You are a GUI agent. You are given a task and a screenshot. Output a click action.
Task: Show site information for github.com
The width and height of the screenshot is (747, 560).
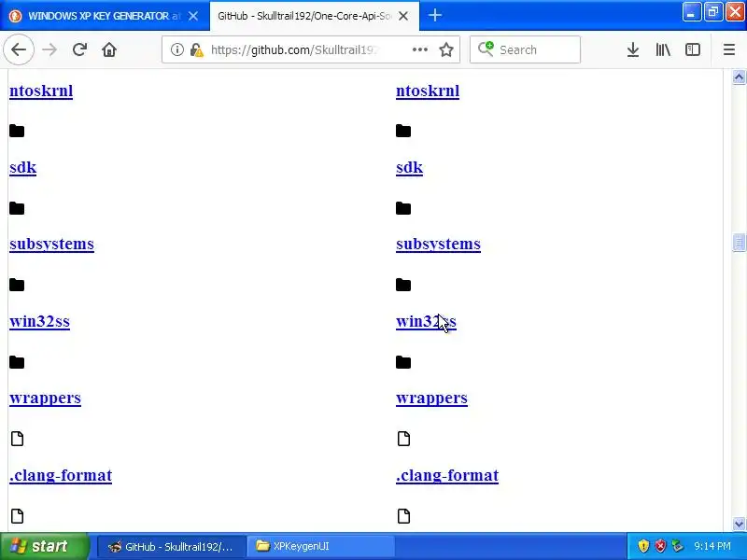pyautogui.click(x=176, y=49)
